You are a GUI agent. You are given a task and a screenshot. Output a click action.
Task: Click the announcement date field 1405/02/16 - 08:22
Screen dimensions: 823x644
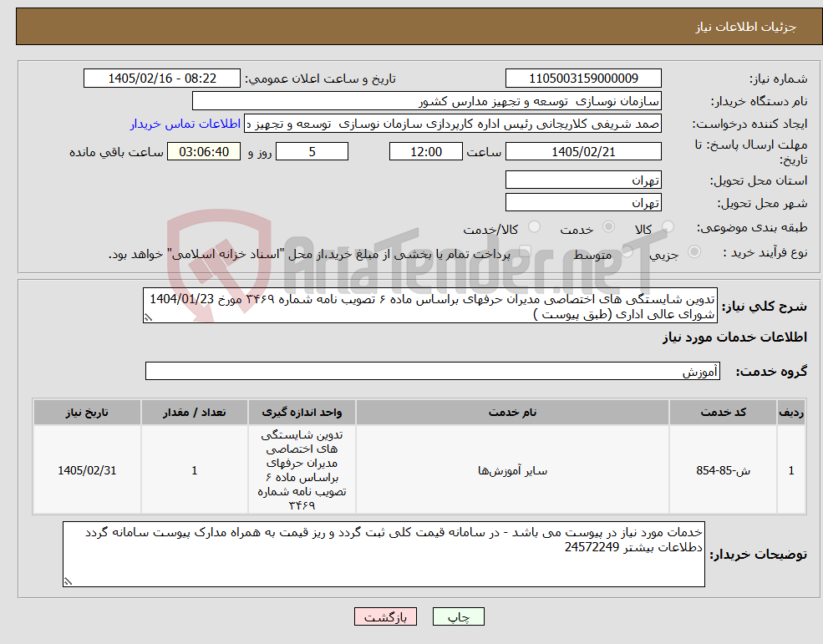pyautogui.click(x=161, y=79)
